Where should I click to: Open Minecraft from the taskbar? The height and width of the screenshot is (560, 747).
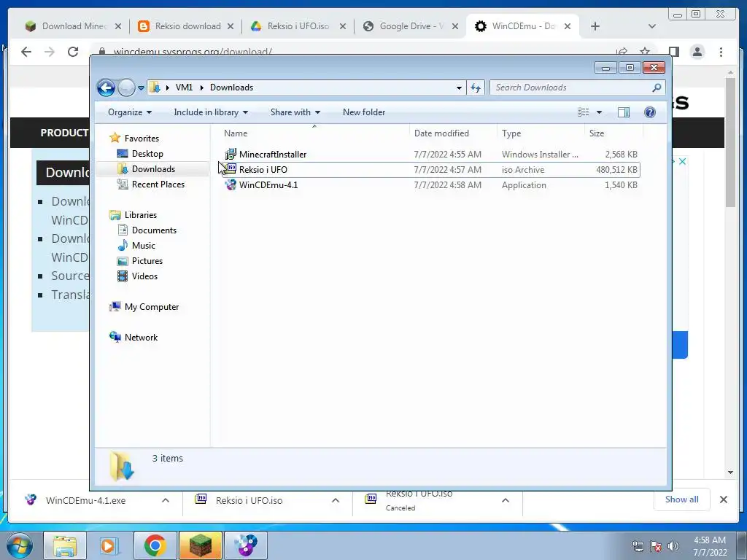click(200, 545)
